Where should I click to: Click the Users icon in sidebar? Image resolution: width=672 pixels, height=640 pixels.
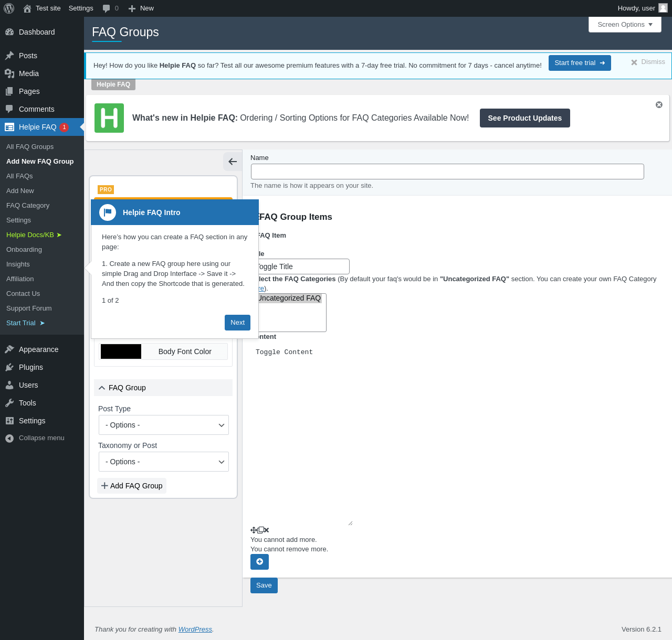(9, 385)
